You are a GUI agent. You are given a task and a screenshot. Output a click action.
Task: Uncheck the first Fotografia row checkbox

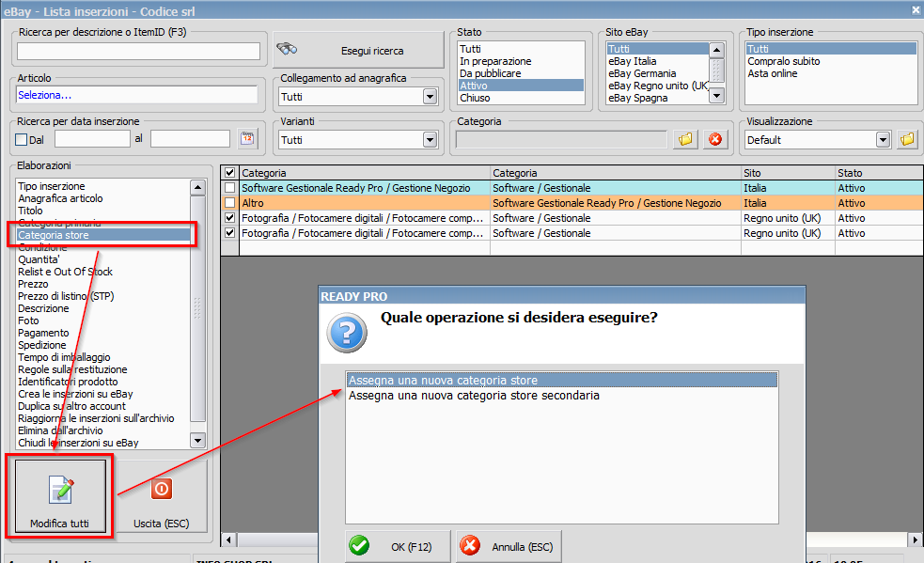229,217
